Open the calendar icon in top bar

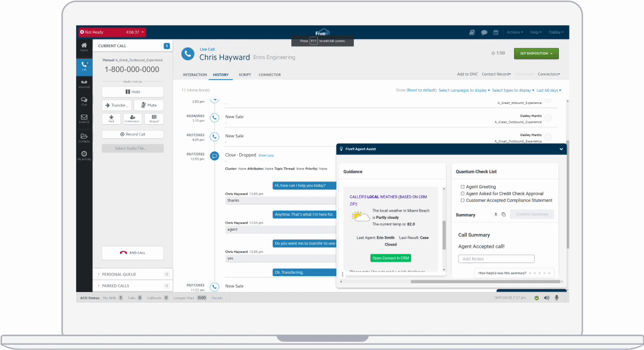(x=496, y=33)
